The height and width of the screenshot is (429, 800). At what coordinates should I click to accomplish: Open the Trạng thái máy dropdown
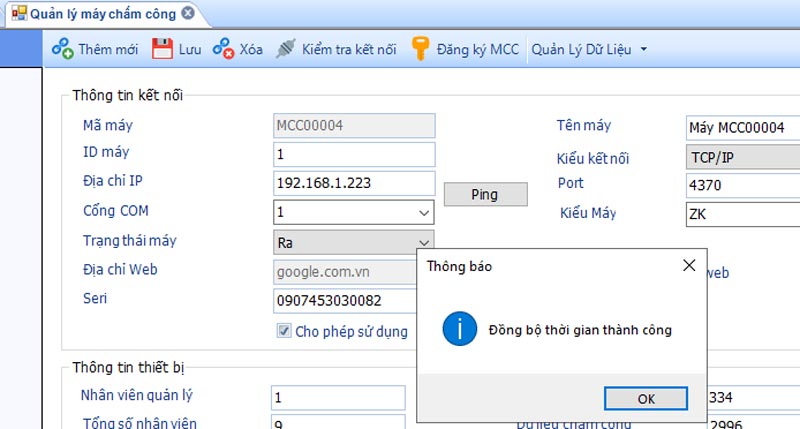pyautogui.click(x=423, y=242)
